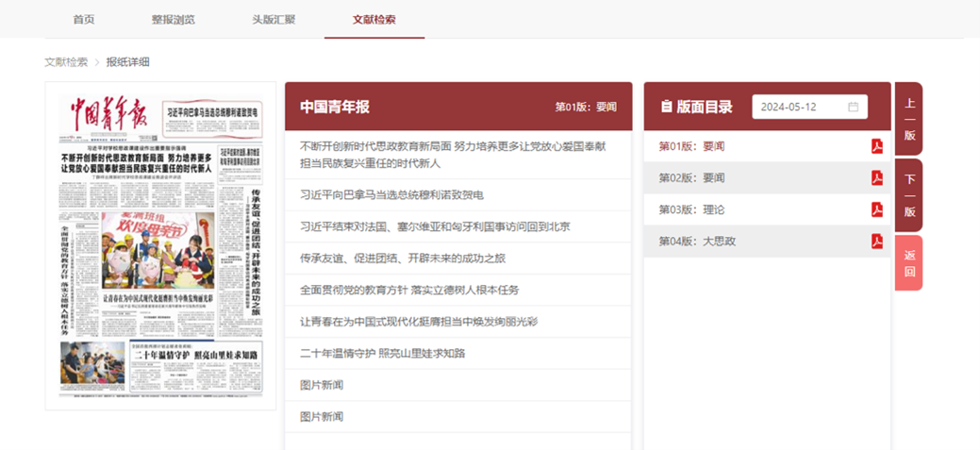Click the 版面目录 list icon
Screen dimensions: 980x450
coord(666,107)
